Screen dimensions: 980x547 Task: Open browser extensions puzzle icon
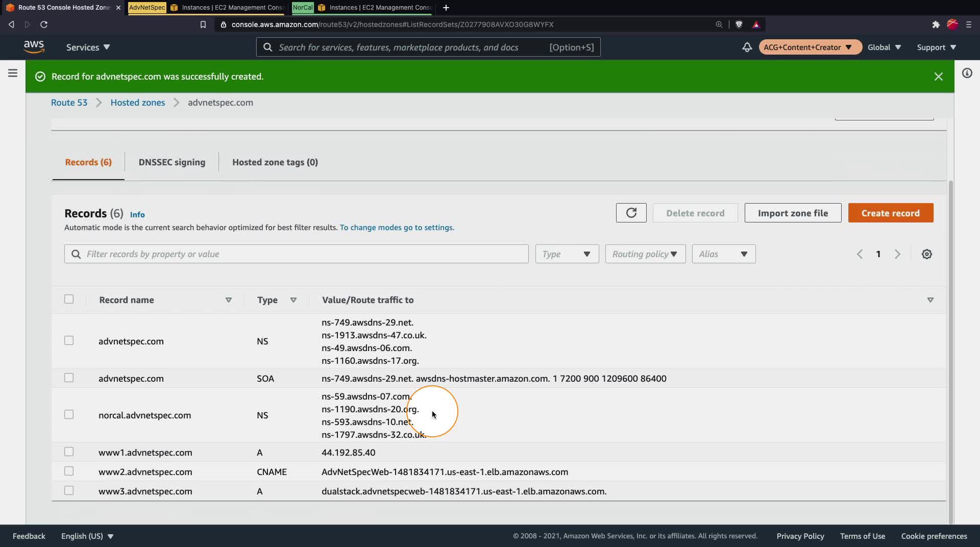click(x=936, y=24)
